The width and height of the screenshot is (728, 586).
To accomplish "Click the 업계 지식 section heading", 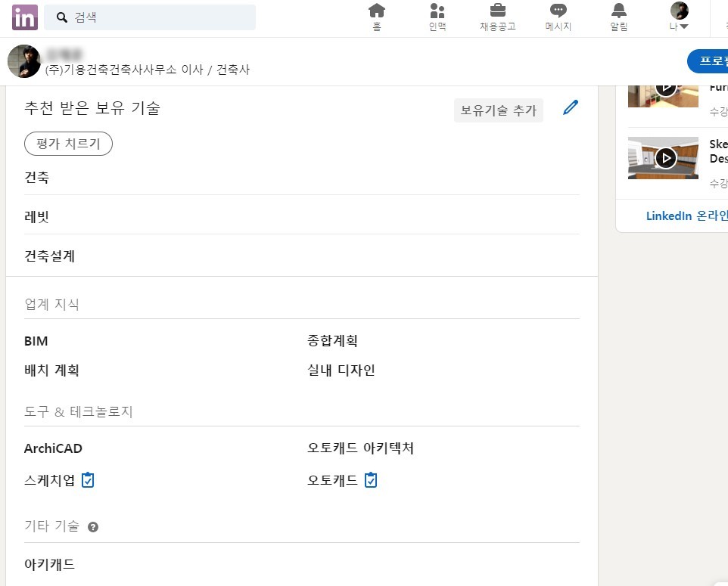I will 51,305.
